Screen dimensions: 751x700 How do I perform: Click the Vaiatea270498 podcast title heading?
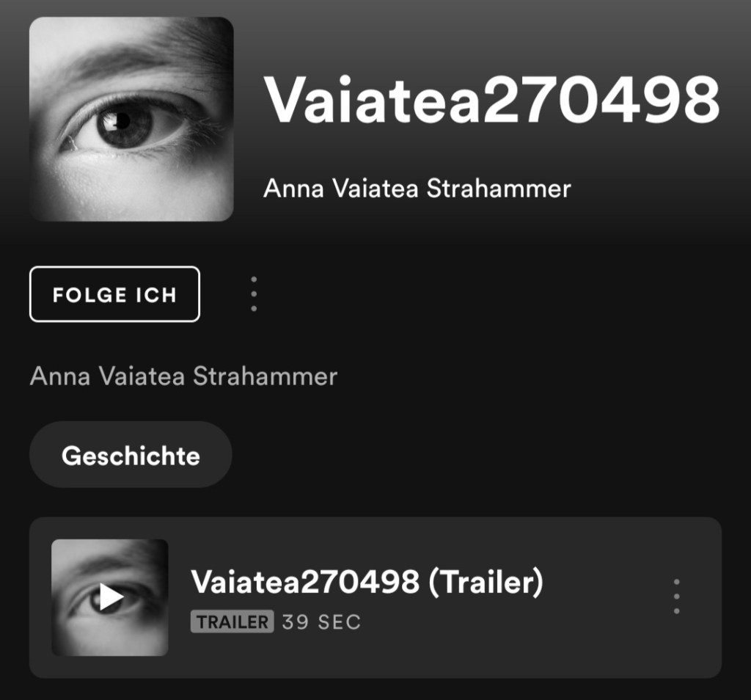click(491, 101)
